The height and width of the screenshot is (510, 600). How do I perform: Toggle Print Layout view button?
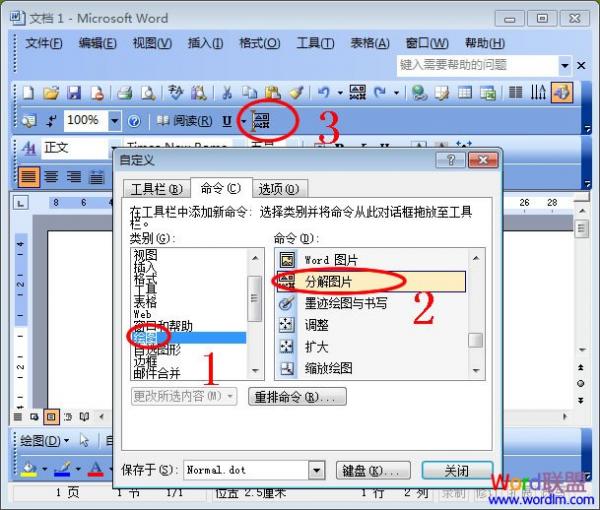coord(51,417)
